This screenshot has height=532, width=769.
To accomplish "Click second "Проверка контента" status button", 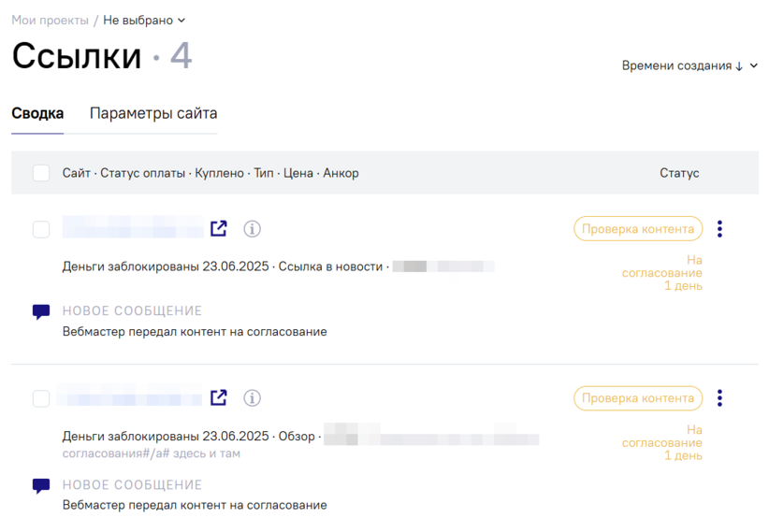I will click(x=637, y=398).
